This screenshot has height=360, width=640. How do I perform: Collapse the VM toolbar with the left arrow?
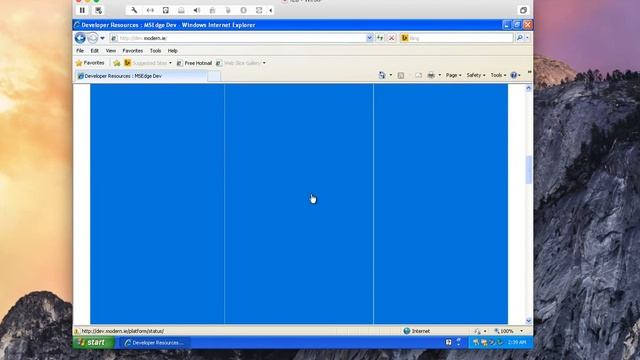pyautogui.click(x=271, y=10)
